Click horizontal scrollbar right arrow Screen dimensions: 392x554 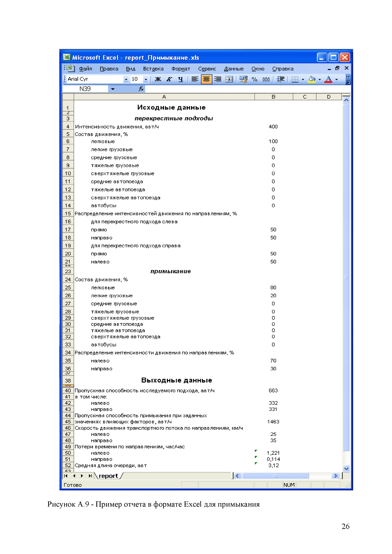pos(336,476)
